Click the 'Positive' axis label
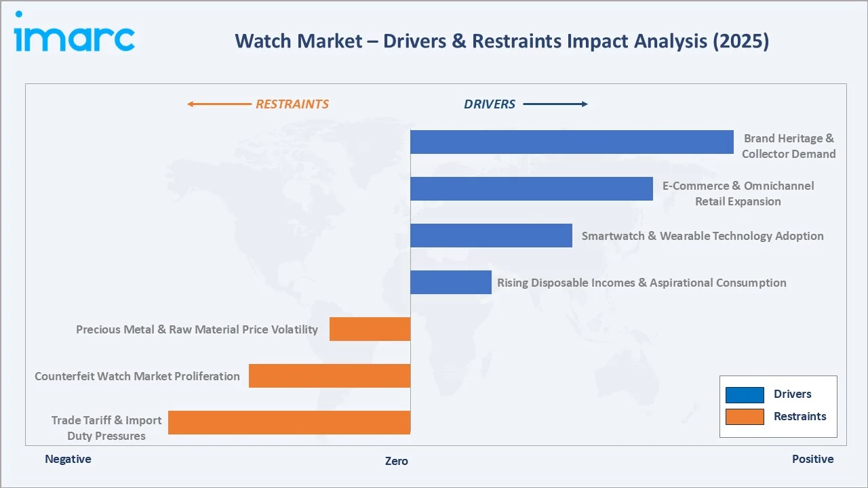Screen dimensions: 868x488 click(x=813, y=459)
